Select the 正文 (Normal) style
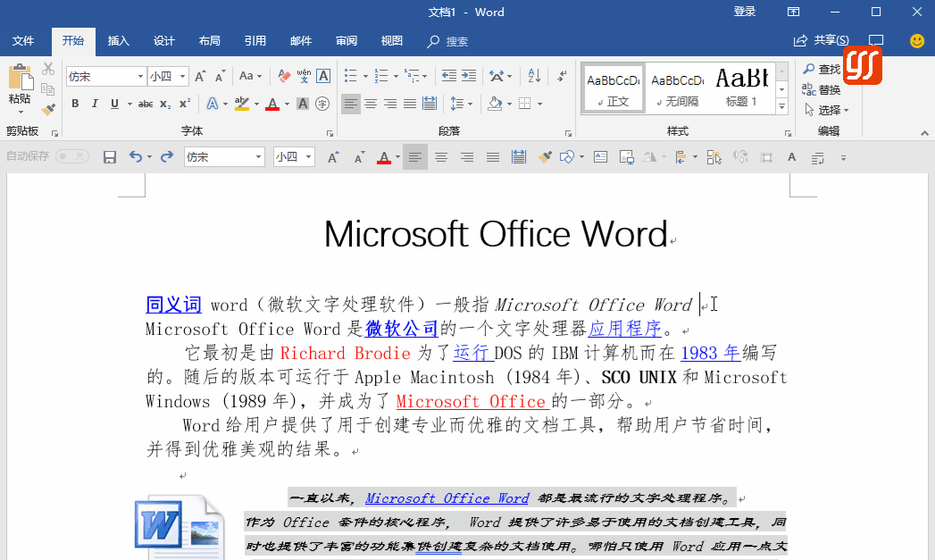The width and height of the screenshot is (935, 560). click(614, 88)
